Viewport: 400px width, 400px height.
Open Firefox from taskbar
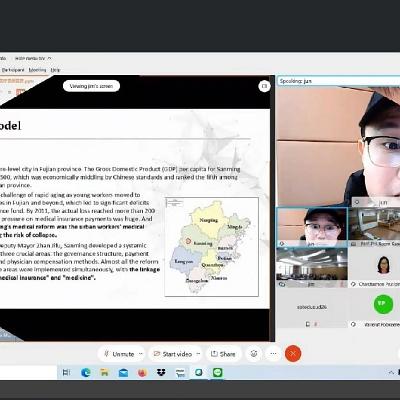142,373
